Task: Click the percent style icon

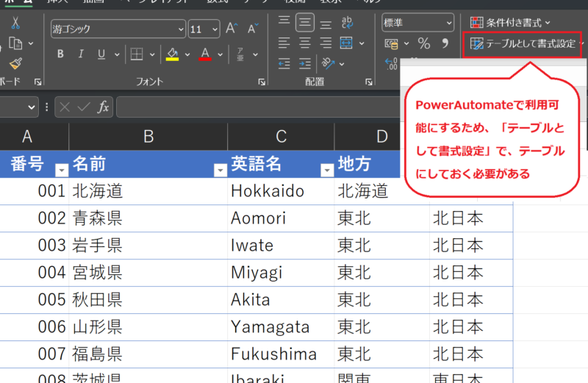Action: point(424,43)
